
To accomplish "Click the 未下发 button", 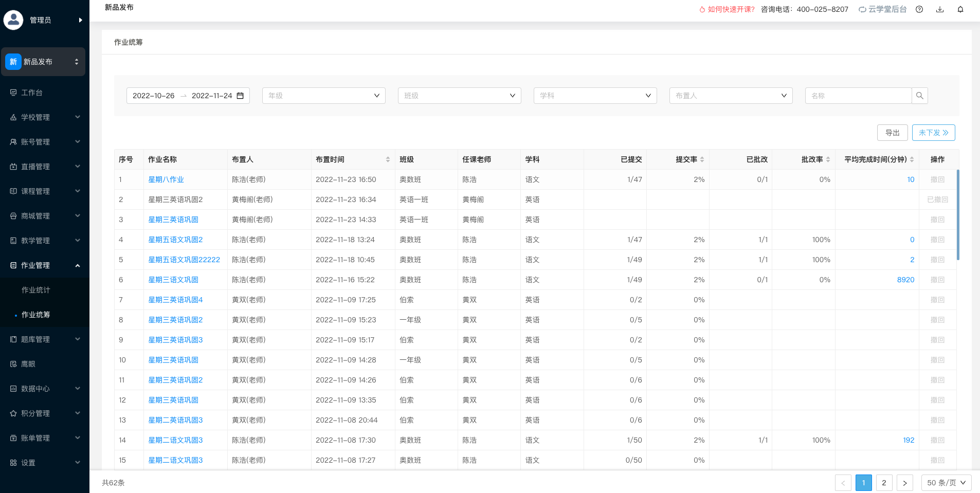I will (933, 133).
